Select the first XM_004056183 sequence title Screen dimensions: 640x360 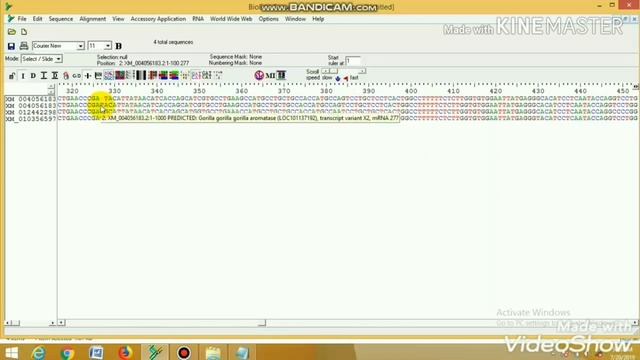point(31,99)
